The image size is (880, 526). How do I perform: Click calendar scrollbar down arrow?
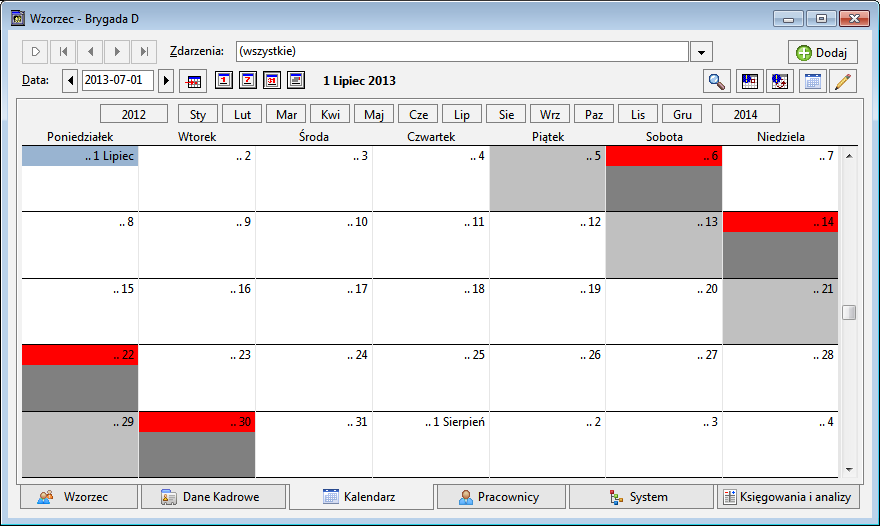point(849,469)
